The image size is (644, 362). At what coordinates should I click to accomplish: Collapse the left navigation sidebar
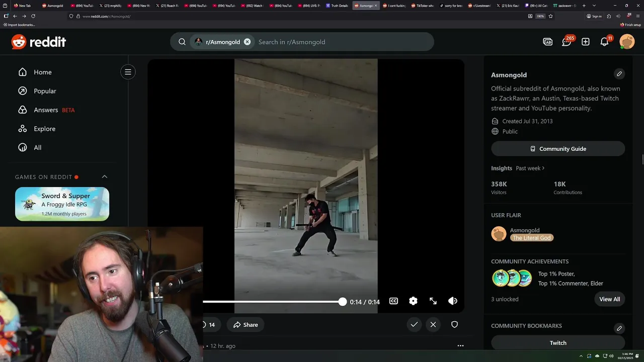(x=128, y=72)
